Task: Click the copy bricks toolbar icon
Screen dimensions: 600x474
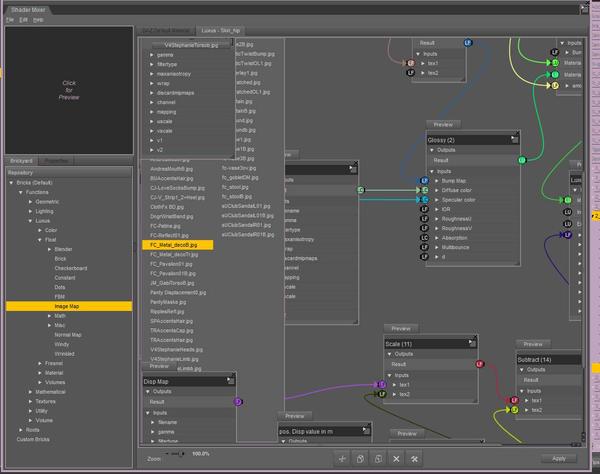Action: coord(360,459)
